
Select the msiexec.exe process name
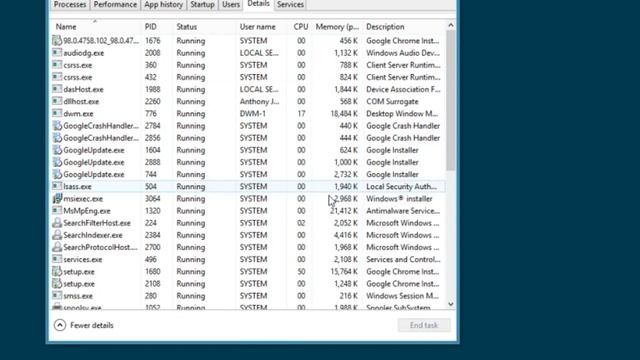tap(83, 198)
